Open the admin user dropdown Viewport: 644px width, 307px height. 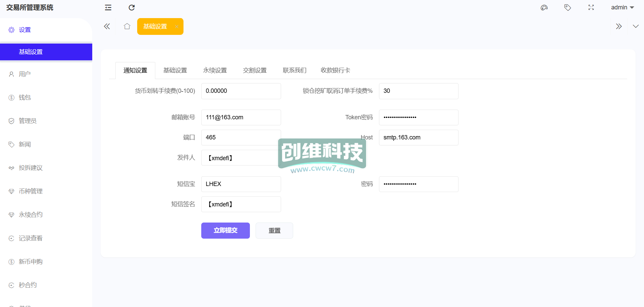pos(622,7)
